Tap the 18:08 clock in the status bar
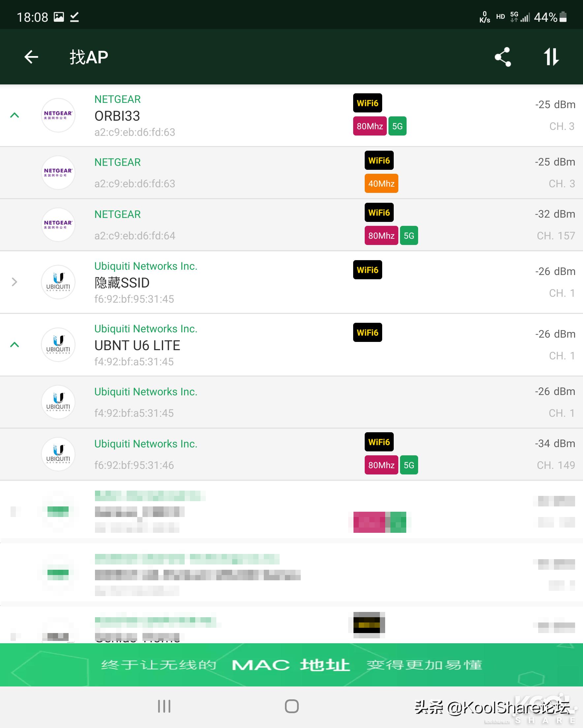The width and height of the screenshot is (583, 728). (x=32, y=17)
